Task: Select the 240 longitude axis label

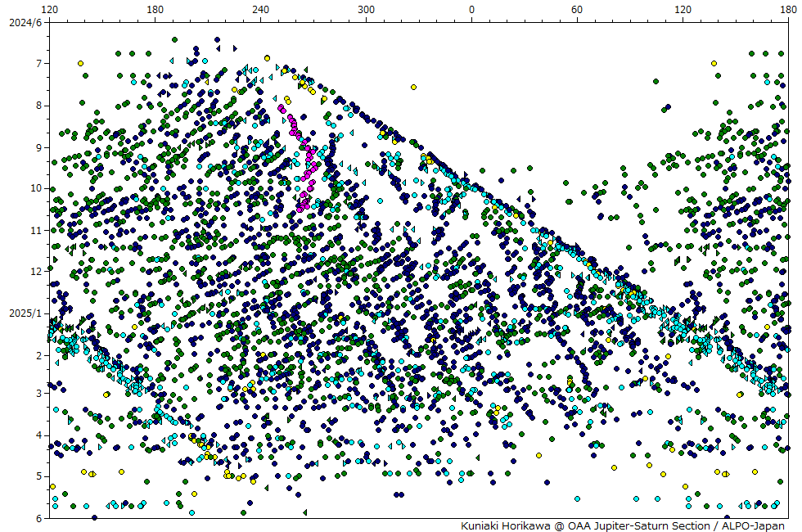Action: [260, 9]
